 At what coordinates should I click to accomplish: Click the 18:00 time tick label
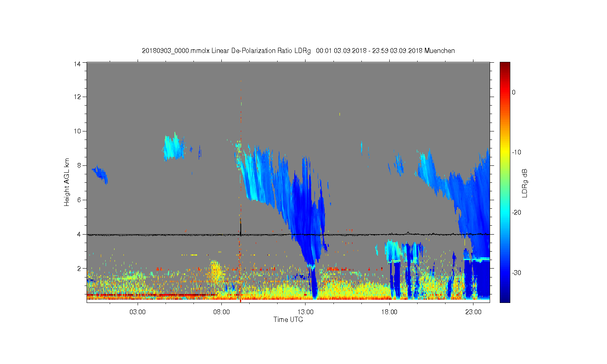coord(389,312)
